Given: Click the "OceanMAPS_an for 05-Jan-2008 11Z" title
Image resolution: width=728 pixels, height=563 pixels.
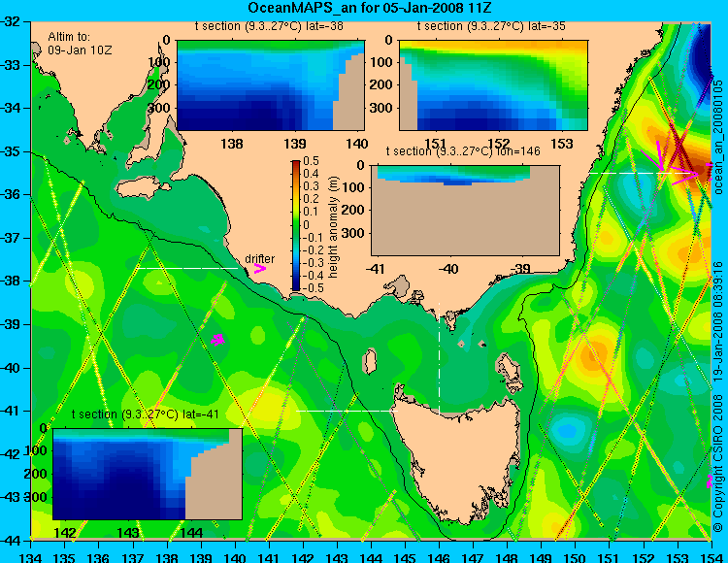Looking at the screenshot, I should 370,8.
